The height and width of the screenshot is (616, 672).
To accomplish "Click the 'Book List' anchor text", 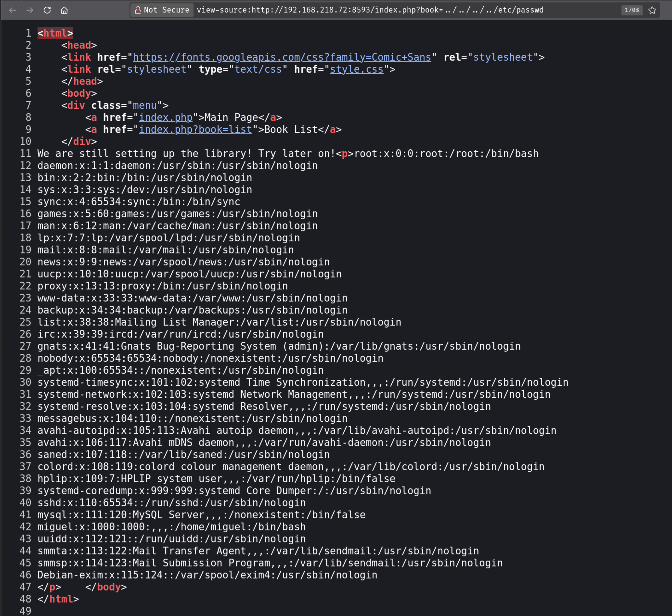I will point(291,129).
